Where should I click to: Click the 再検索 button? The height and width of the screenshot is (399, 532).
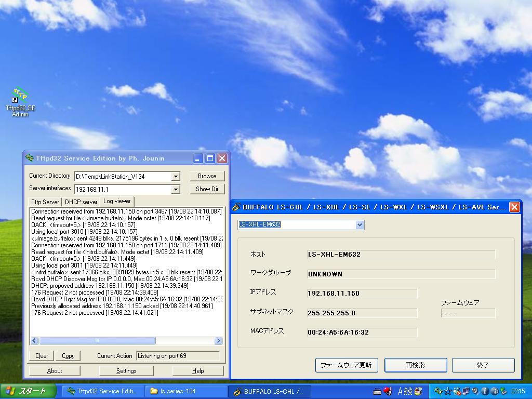coord(416,365)
